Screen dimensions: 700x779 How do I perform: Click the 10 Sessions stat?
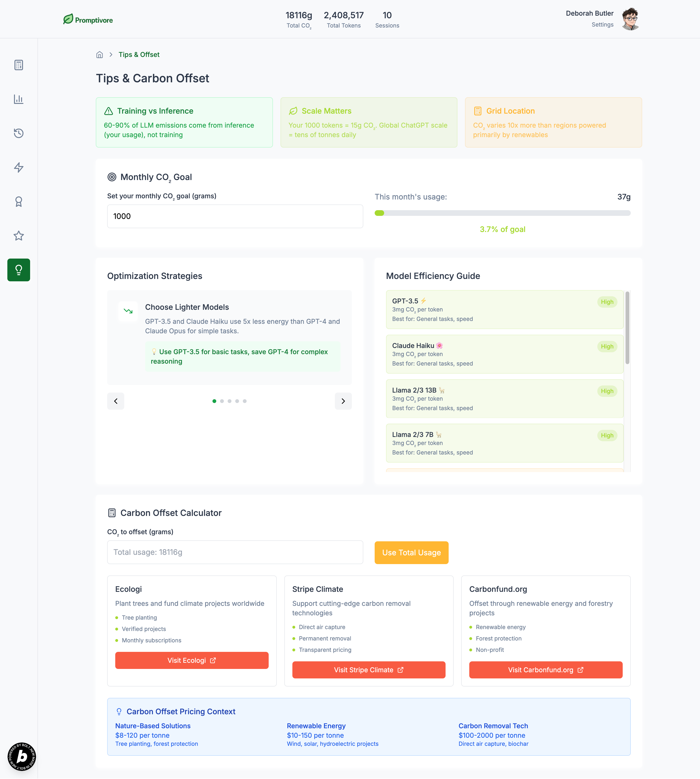387,20
